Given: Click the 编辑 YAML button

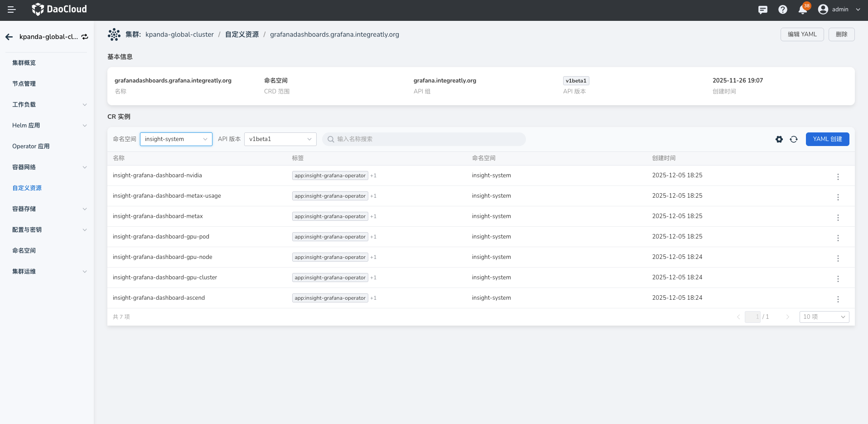Looking at the screenshot, I should click(x=802, y=34).
